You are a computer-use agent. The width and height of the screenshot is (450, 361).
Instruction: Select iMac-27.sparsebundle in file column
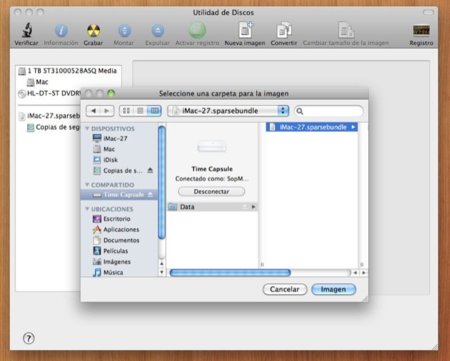click(x=312, y=127)
